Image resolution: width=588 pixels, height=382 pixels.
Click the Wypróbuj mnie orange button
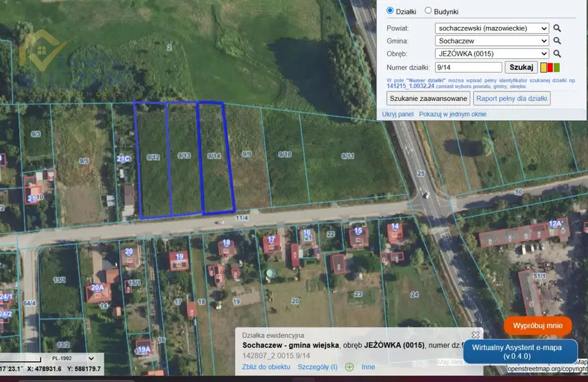(538, 326)
